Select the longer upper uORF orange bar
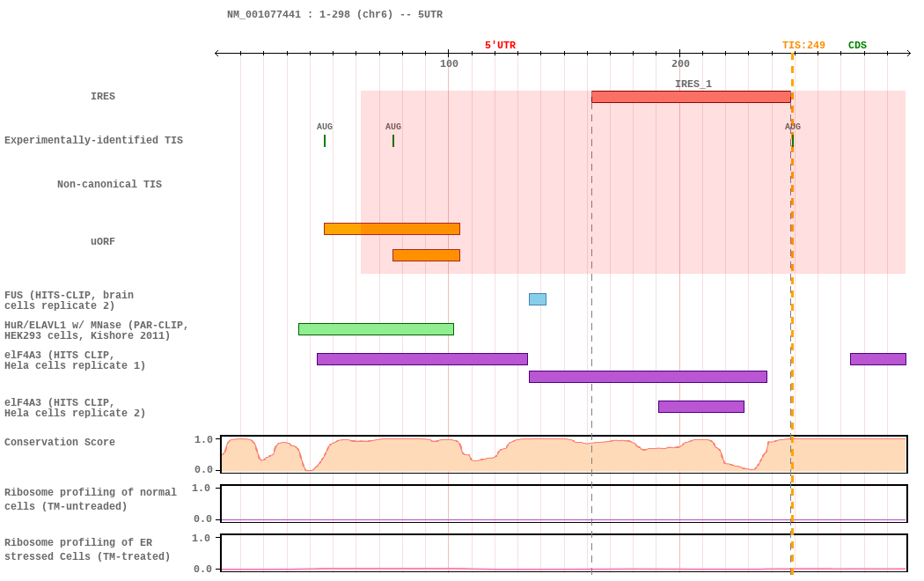Viewport: 924px width, 581px height. pyautogui.click(x=392, y=229)
